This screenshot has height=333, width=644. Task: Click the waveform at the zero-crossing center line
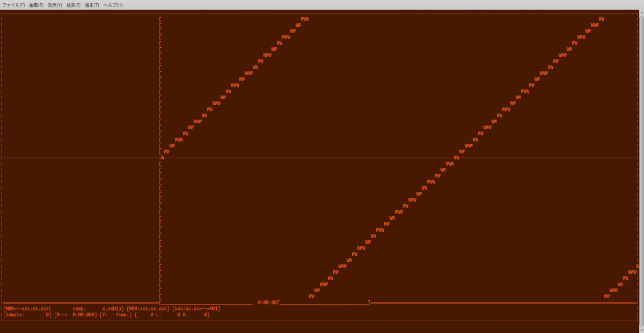click(456, 158)
